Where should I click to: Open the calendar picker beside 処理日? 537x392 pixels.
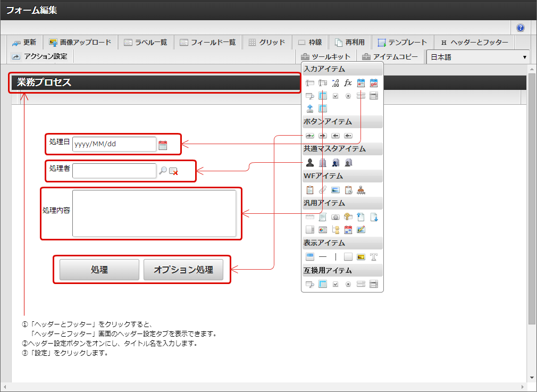[x=163, y=145]
